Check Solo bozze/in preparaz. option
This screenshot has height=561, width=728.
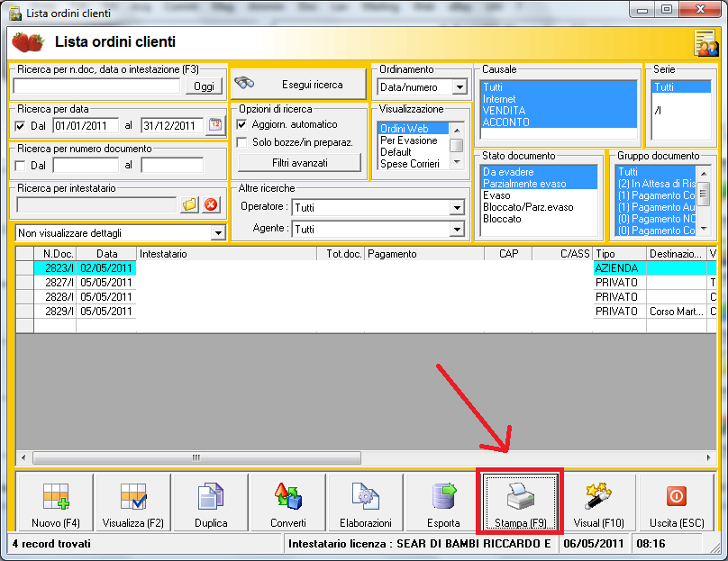click(241, 142)
